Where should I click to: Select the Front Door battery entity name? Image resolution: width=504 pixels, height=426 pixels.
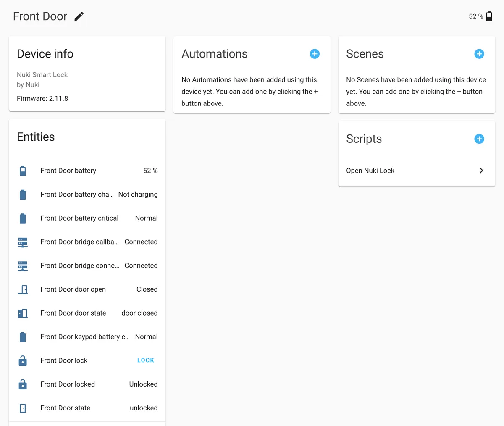(x=68, y=171)
